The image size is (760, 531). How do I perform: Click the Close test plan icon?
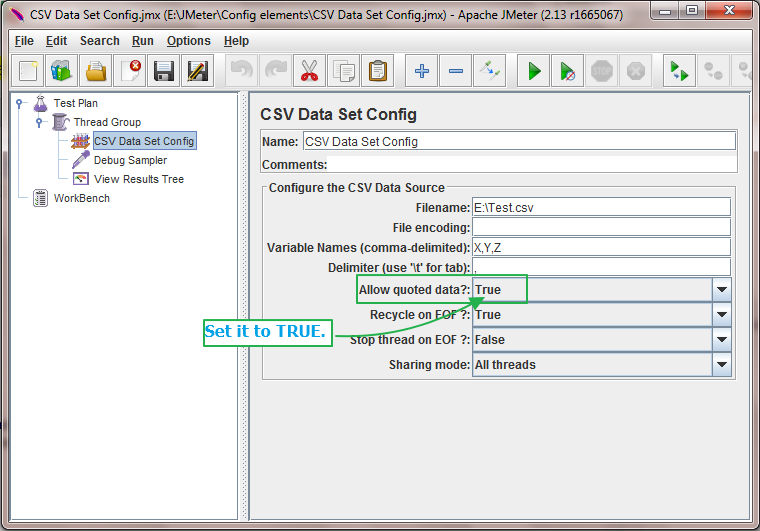point(129,71)
